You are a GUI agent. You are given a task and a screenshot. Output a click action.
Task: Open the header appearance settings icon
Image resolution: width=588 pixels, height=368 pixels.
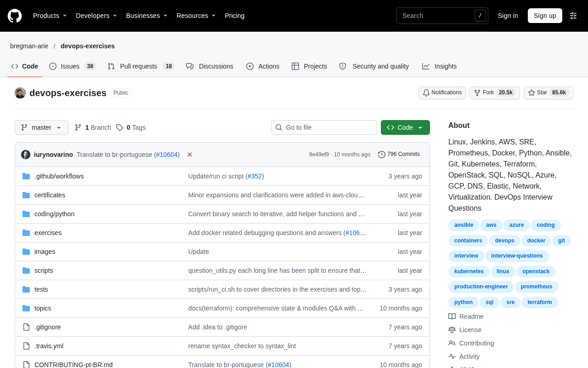point(573,16)
